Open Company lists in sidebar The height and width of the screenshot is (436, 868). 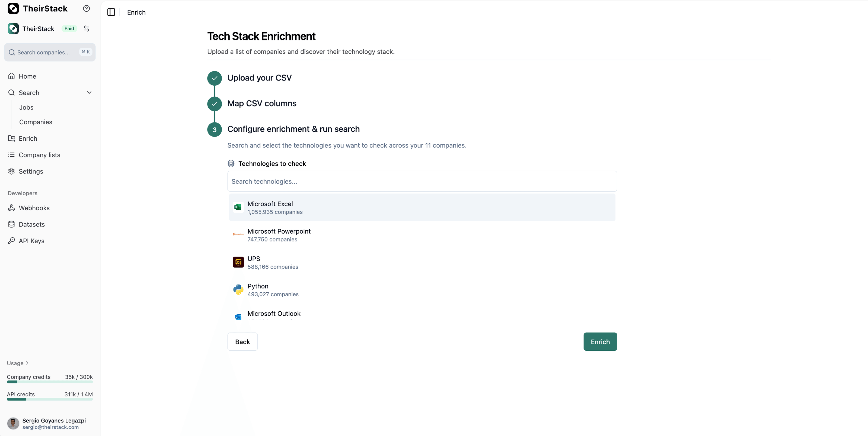39,155
